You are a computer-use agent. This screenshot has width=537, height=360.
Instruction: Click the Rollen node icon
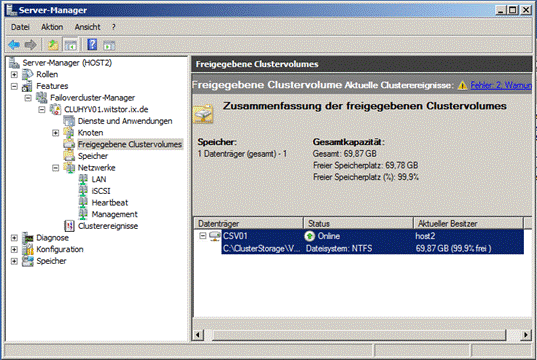(x=27, y=74)
